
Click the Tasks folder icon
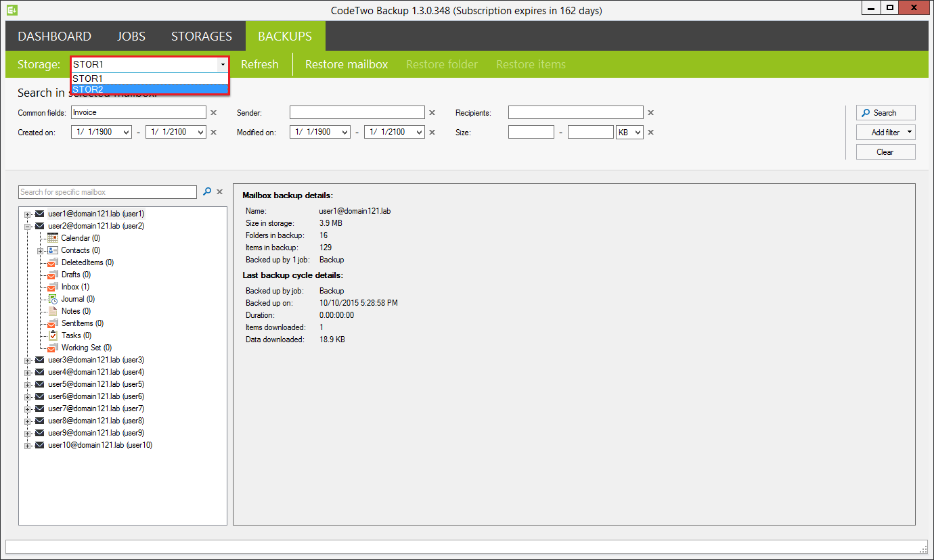coord(51,335)
